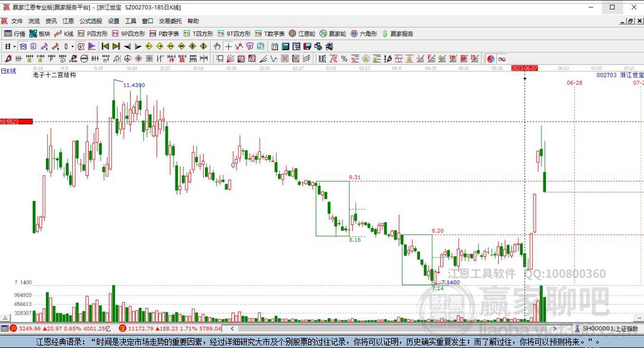This screenshot has height=348, width=644.
Task: Open the 赢家轮 wheel tool
Action: pos(333,34)
